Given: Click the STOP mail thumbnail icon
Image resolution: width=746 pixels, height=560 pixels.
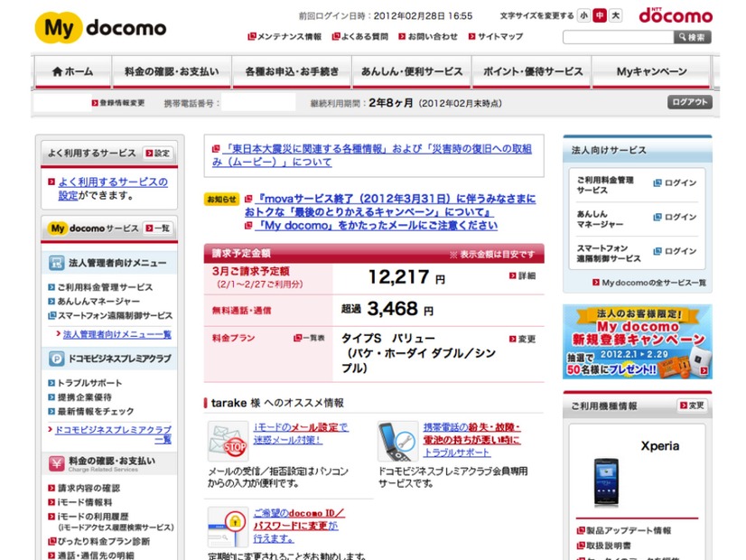Looking at the screenshot, I should [228, 442].
